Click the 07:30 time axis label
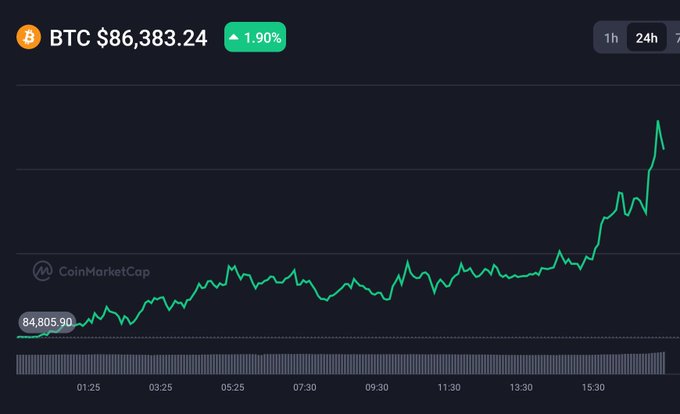The image size is (680, 414). (304, 387)
